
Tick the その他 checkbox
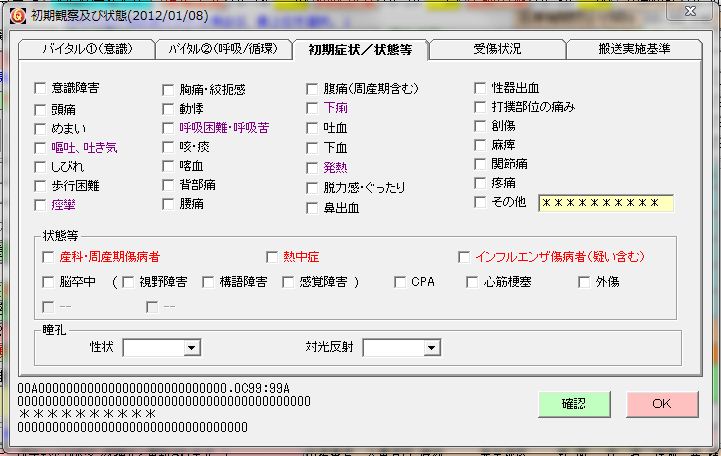pyautogui.click(x=481, y=202)
